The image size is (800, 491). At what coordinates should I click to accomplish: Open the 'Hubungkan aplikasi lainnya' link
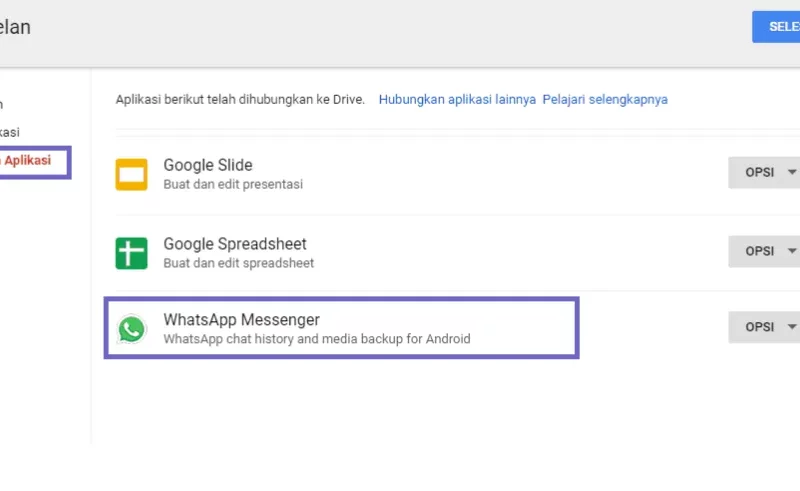457,99
